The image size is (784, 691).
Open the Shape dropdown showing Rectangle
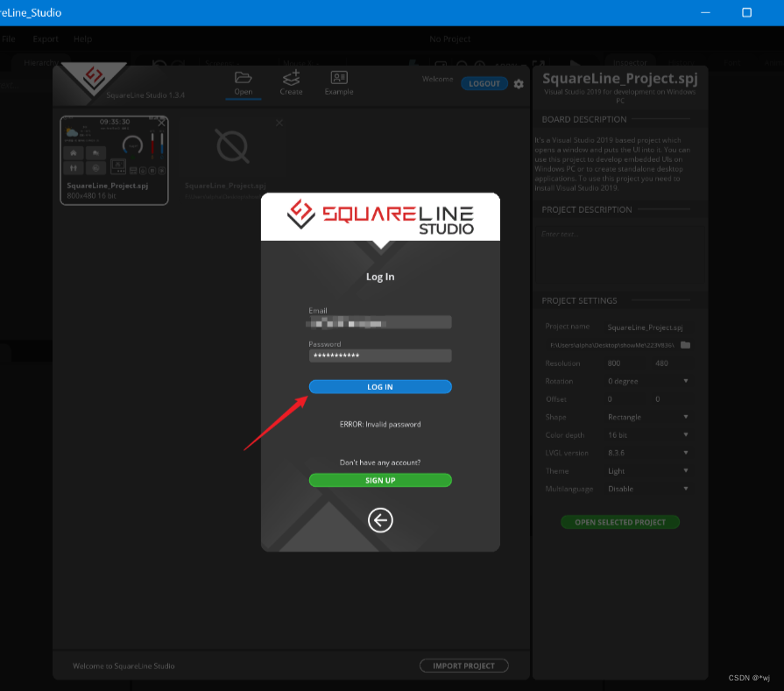click(648, 418)
